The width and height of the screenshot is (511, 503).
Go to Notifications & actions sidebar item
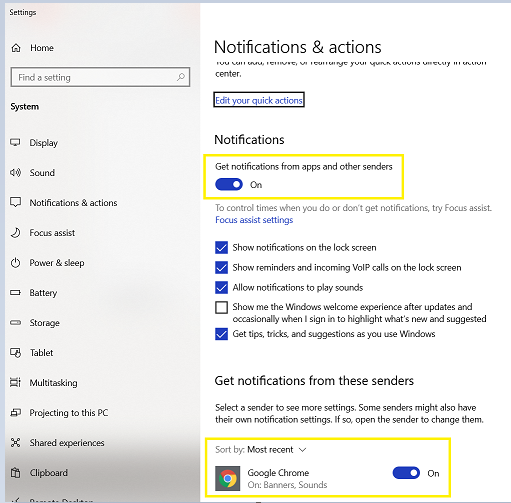tap(73, 203)
